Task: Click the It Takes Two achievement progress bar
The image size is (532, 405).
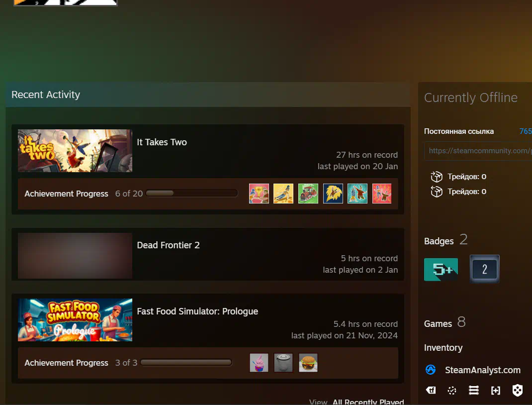Action: [192, 193]
